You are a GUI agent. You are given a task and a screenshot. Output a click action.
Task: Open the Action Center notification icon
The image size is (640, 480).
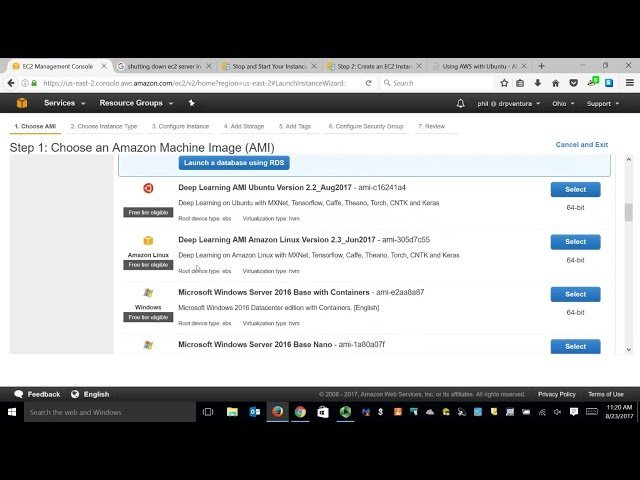(573, 412)
